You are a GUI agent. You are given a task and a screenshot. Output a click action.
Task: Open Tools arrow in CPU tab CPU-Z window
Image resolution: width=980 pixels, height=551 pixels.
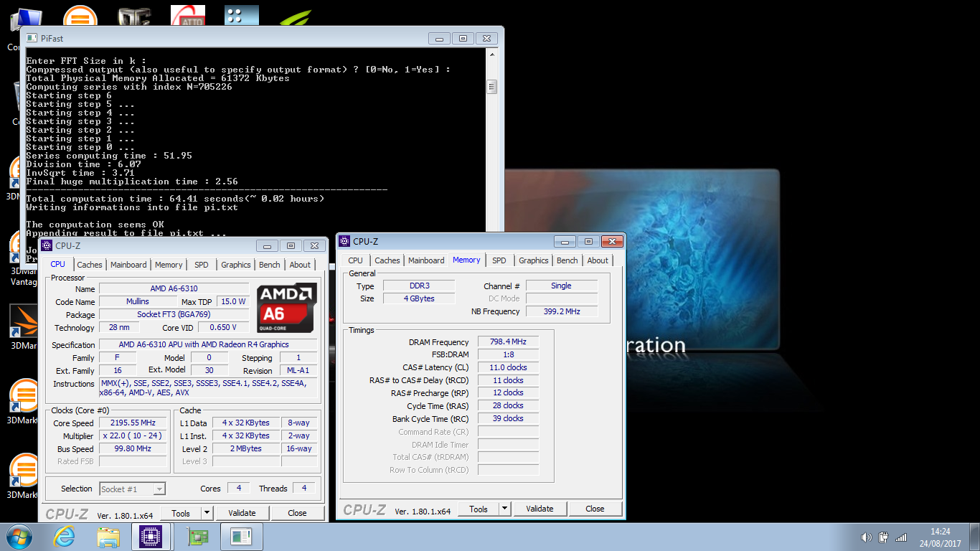coord(207,513)
